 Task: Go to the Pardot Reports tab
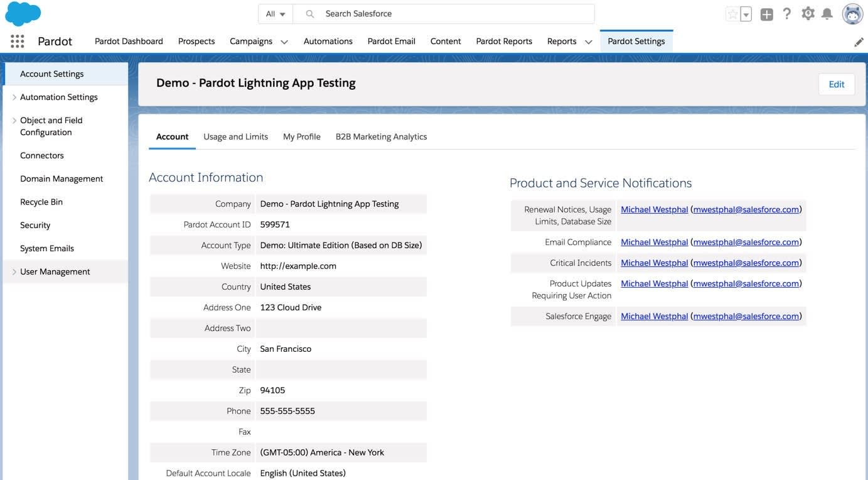pos(504,41)
